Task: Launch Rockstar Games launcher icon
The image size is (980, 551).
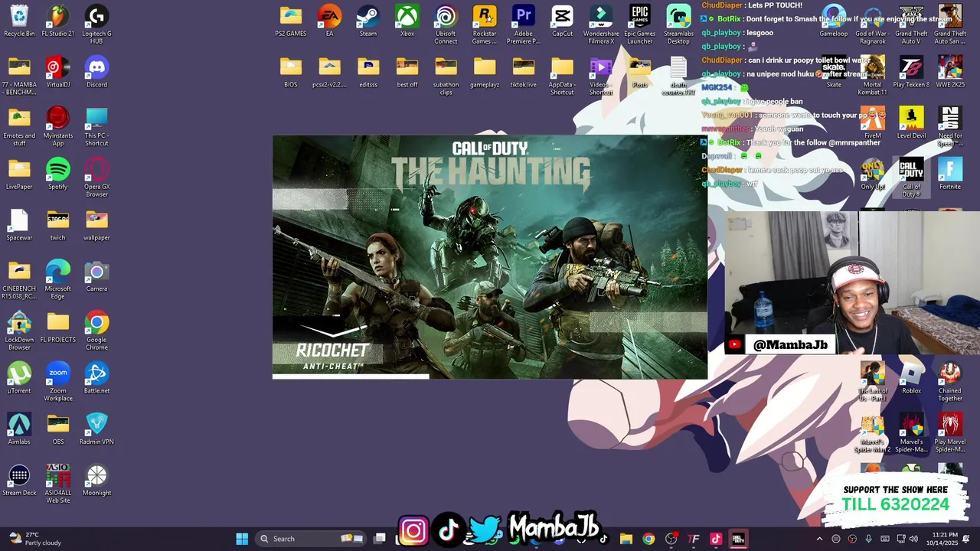Action: tap(485, 24)
